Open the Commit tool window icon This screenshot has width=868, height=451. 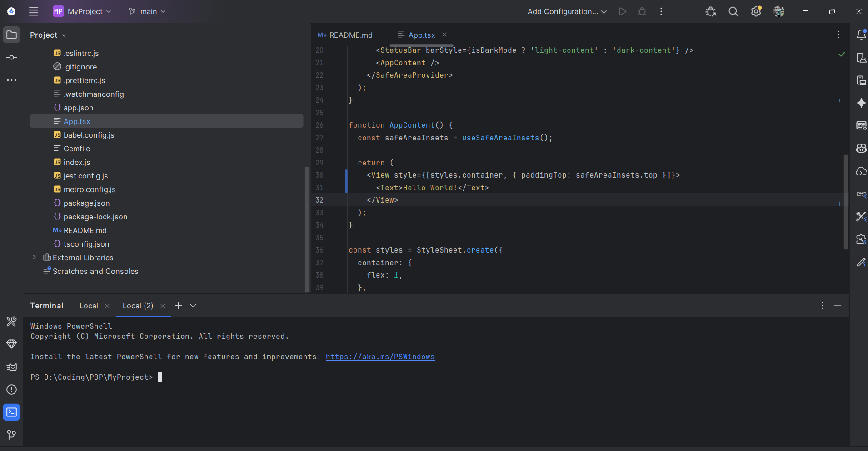pyautogui.click(x=11, y=58)
